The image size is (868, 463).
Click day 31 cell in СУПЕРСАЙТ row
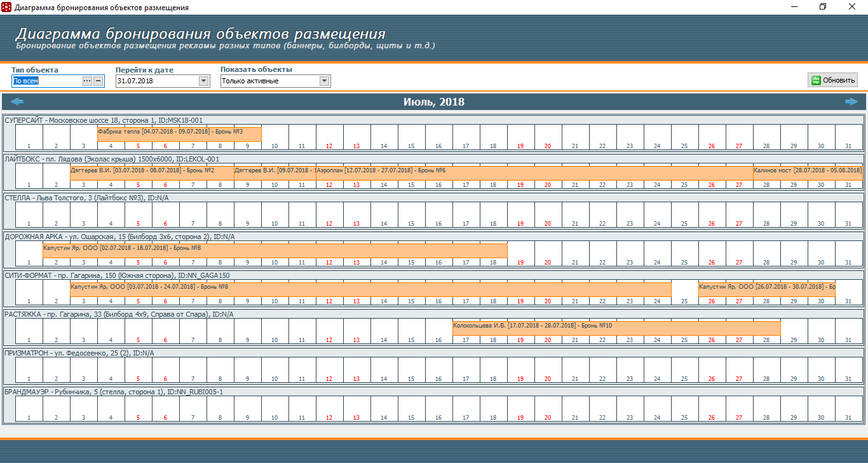click(848, 137)
